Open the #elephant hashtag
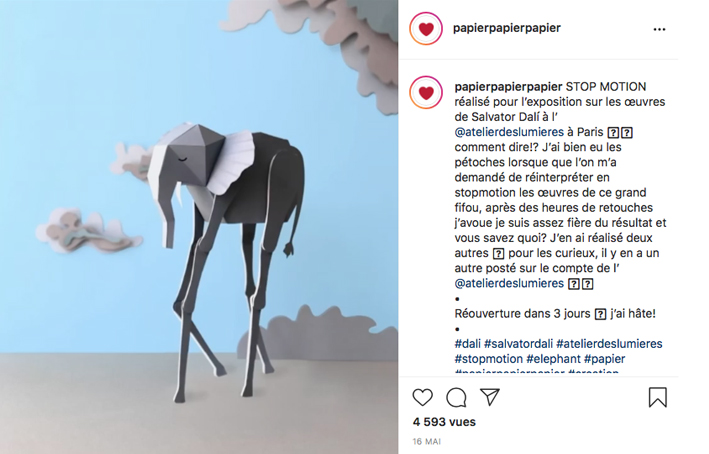 coord(553,359)
